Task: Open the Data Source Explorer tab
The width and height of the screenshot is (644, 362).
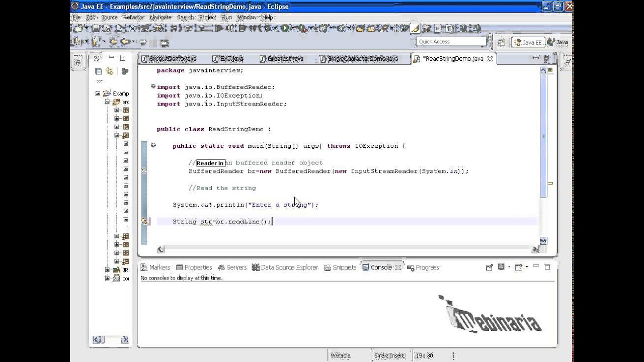Action: coord(285,267)
